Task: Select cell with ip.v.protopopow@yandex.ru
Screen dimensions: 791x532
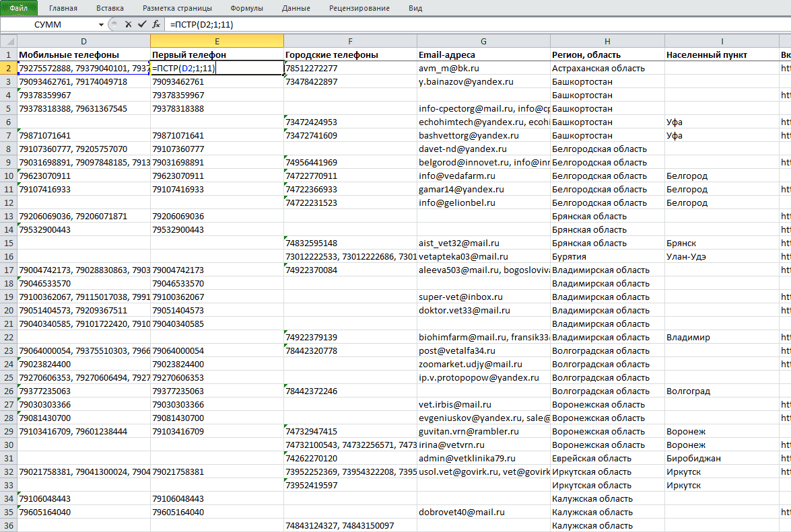Action: (x=483, y=377)
